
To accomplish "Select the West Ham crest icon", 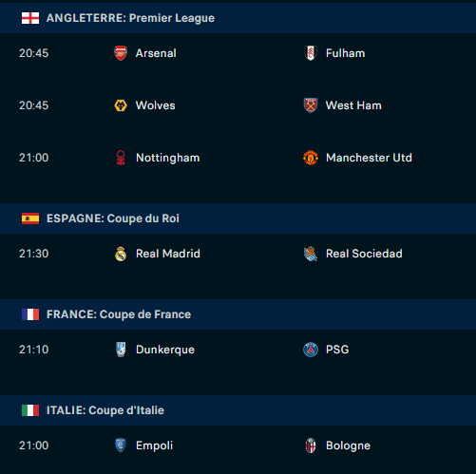I will tap(311, 105).
